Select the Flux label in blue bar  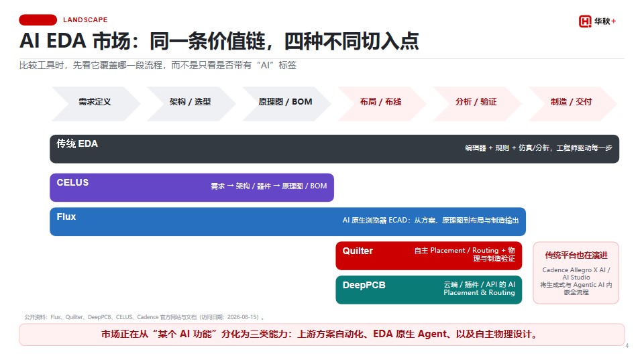[66, 217]
